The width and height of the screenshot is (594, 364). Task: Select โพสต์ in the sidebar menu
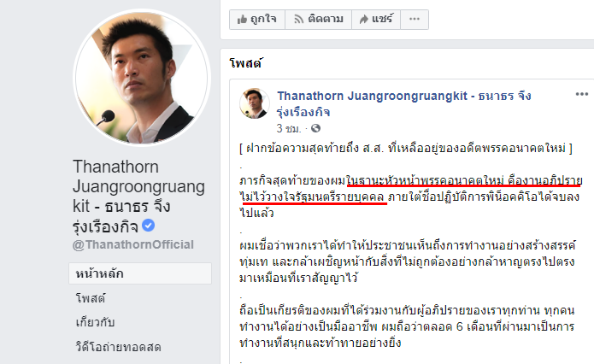91,298
